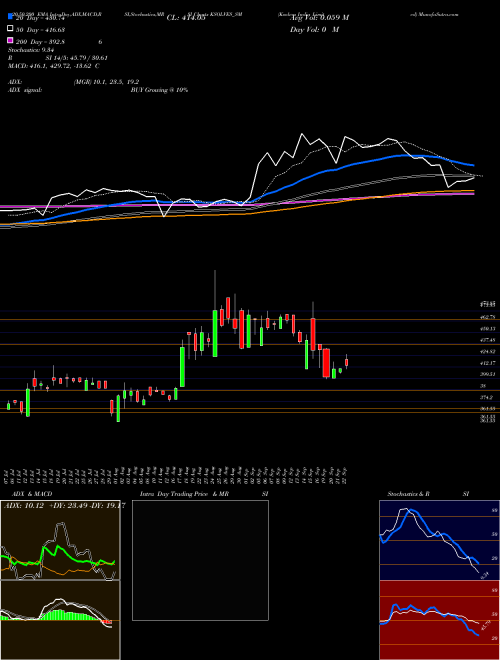The width and height of the screenshot is (500, 660).
Task: Click the 412.17 price axis label
Action: pos(488,362)
